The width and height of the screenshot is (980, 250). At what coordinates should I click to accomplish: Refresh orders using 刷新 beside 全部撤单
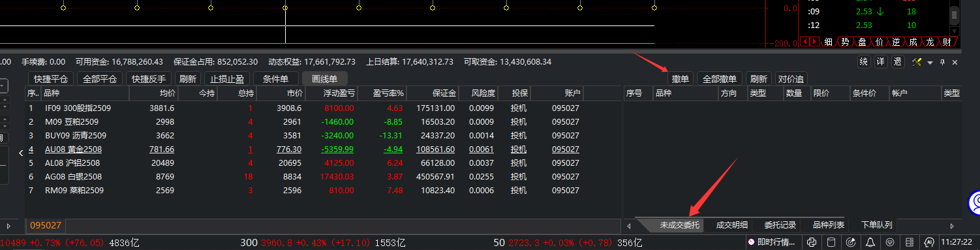pos(758,78)
